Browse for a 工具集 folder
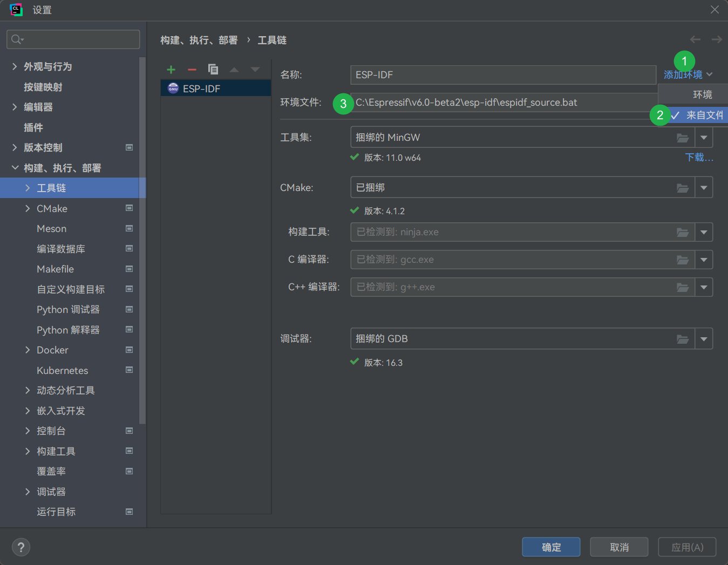 click(x=683, y=138)
